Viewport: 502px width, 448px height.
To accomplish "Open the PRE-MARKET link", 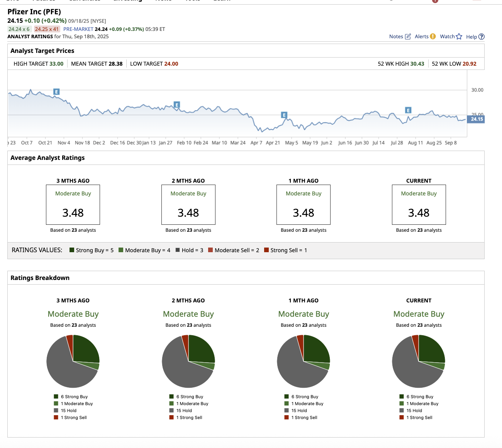I will (78, 29).
